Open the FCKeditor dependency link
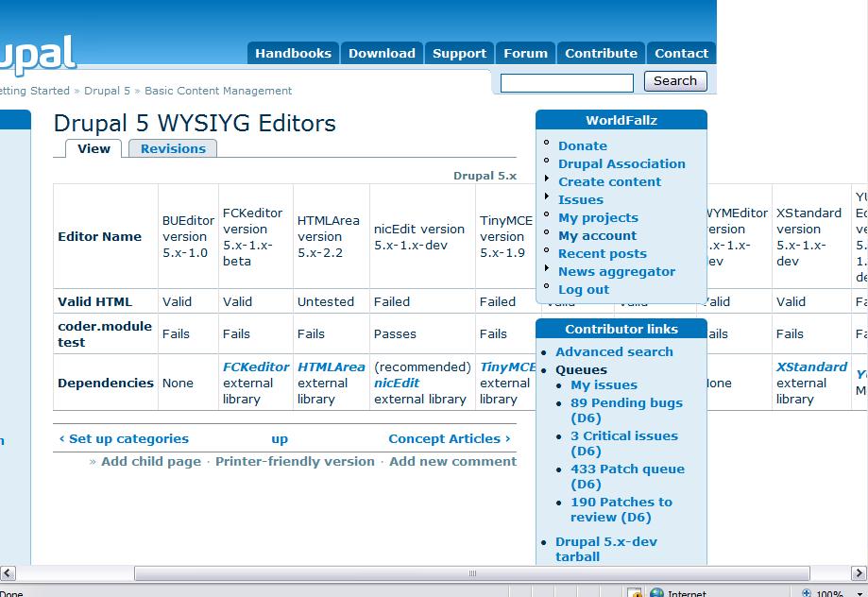This screenshot has height=597, width=868. click(x=256, y=367)
